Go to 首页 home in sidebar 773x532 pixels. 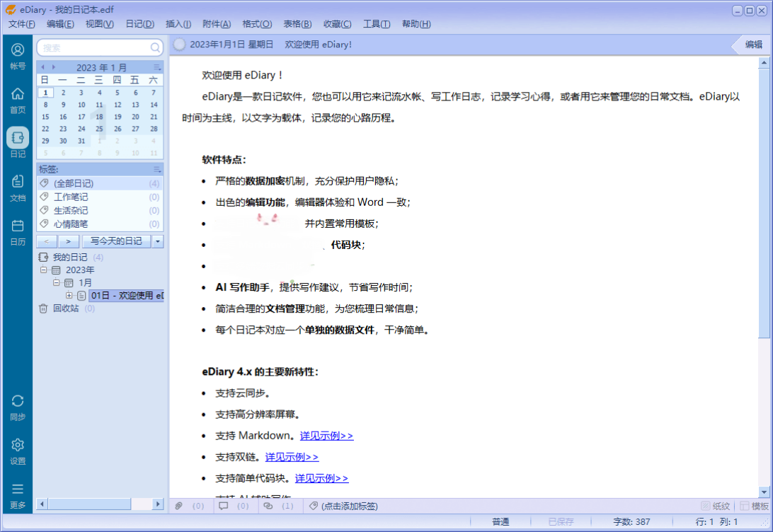click(18, 100)
